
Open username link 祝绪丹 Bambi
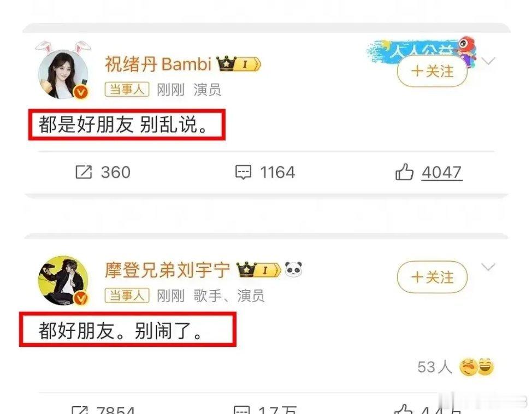click(158, 64)
